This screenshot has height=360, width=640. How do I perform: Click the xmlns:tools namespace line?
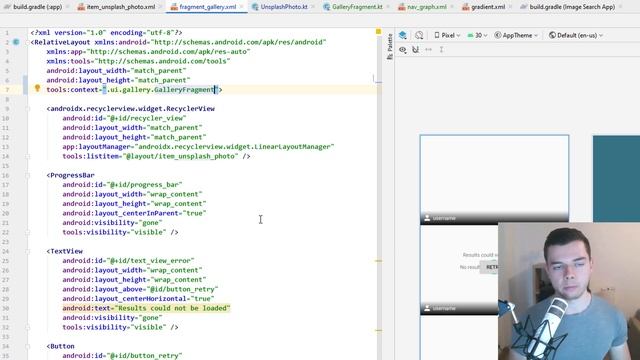(138, 61)
